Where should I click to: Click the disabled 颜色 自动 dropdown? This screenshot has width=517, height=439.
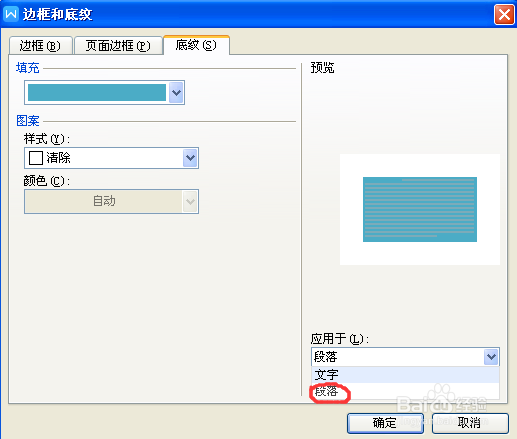111,201
